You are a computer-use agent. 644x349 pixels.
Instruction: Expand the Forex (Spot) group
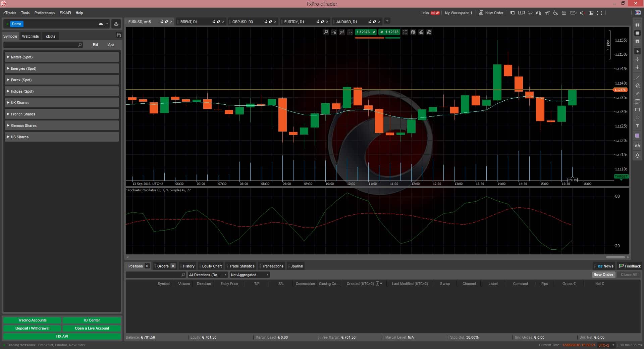click(62, 80)
